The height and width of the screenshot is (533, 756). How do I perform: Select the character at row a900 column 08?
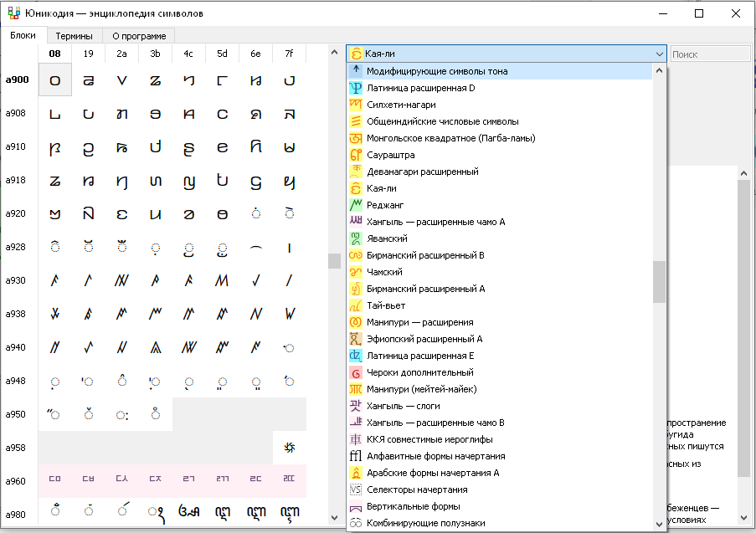[x=55, y=80]
